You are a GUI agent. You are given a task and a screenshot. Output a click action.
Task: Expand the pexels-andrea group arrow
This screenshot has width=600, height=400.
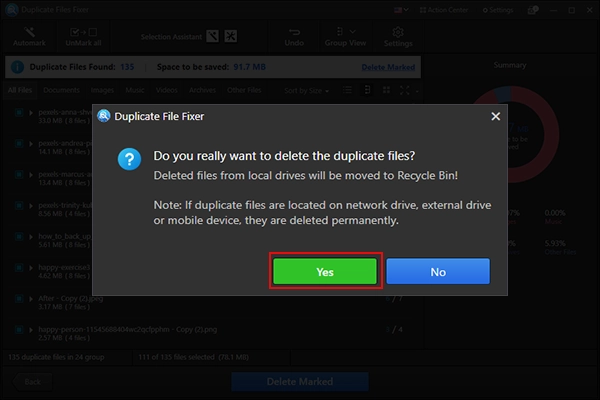tap(31, 144)
